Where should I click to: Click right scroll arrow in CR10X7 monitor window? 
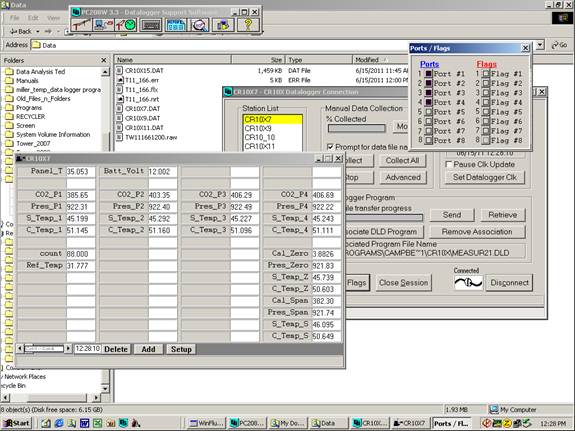68,348
